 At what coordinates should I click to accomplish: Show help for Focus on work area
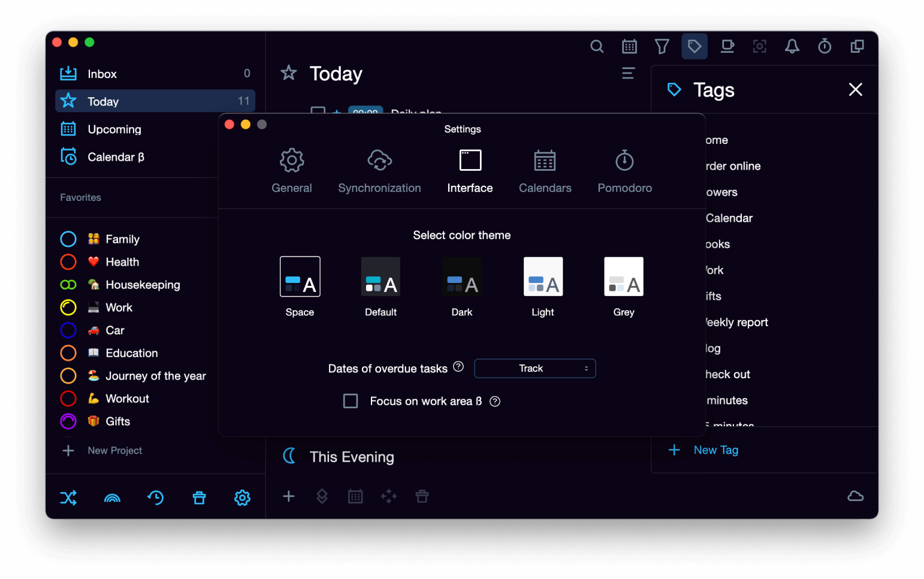coord(495,402)
